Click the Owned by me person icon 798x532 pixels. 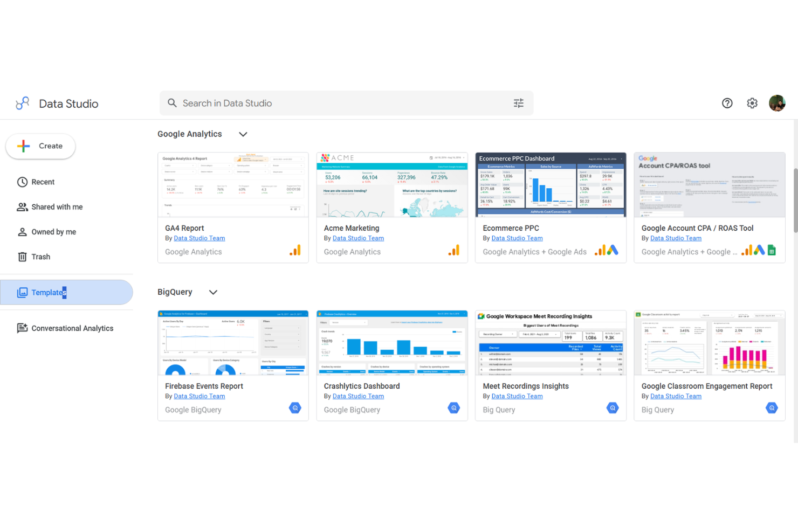point(22,232)
